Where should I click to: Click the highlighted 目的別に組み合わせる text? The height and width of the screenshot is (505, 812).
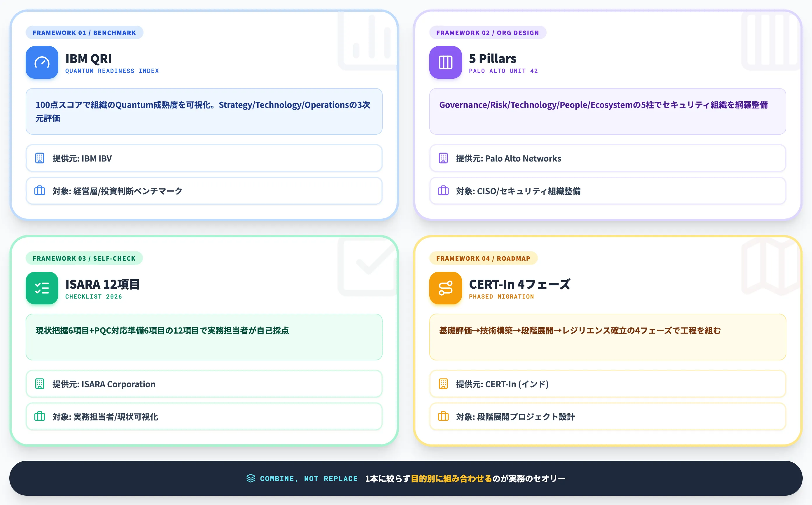(452, 479)
